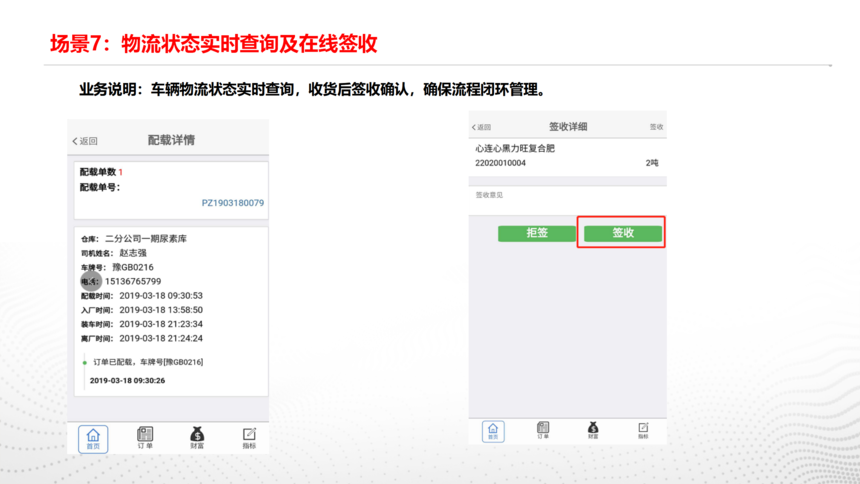Open the 首页 home icon in 配载详情 screen
Viewport: 860px width, 484px height.
coord(93,438)
